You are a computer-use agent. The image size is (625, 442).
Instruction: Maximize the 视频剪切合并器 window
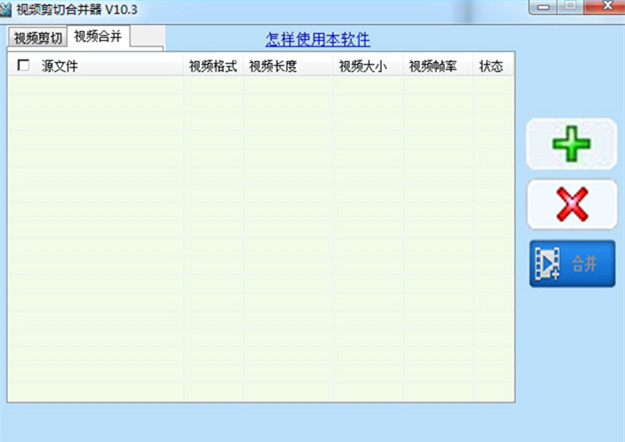click(570, 6)
